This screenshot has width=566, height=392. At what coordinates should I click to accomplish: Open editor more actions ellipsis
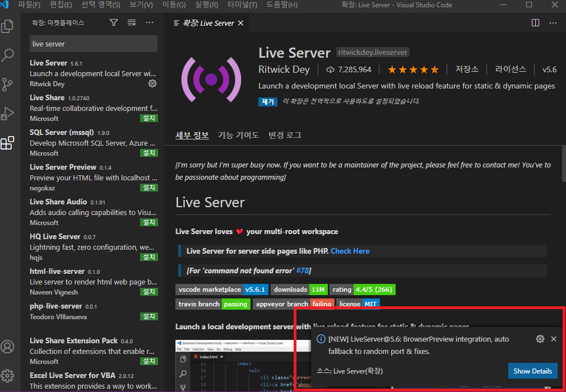tap(553, 23)
